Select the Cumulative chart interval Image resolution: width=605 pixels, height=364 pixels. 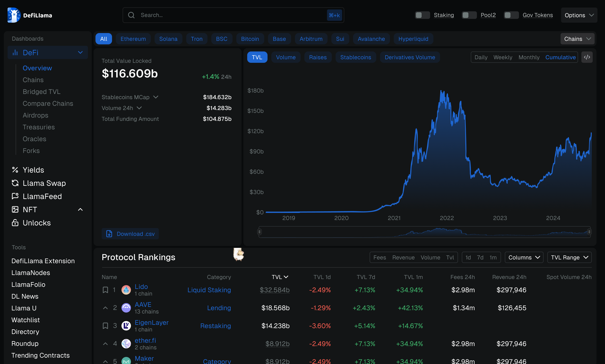560,57
